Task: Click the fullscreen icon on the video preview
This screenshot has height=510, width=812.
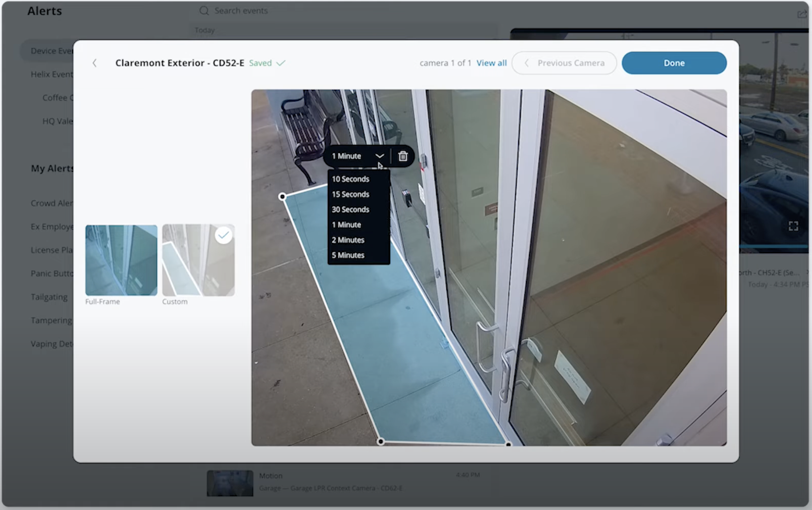Action: [x=793, y=226]
